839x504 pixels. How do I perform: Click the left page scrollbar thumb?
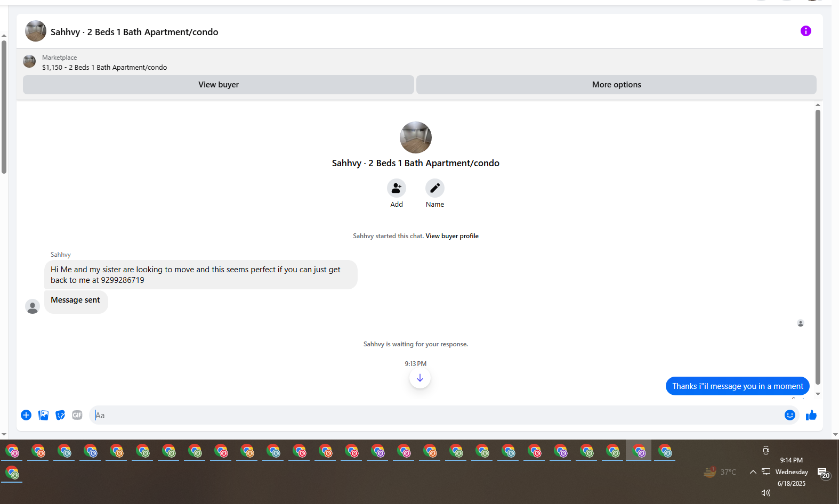(x=4, y=107)
